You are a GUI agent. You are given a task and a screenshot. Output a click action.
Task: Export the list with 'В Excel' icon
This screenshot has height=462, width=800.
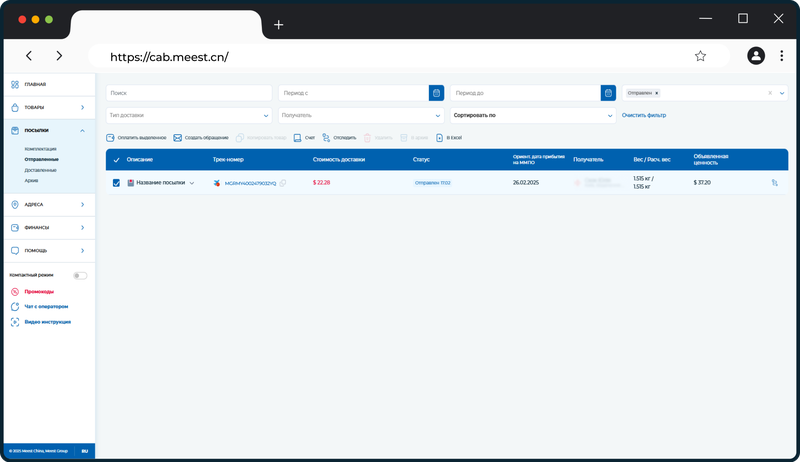pos(439,138)
